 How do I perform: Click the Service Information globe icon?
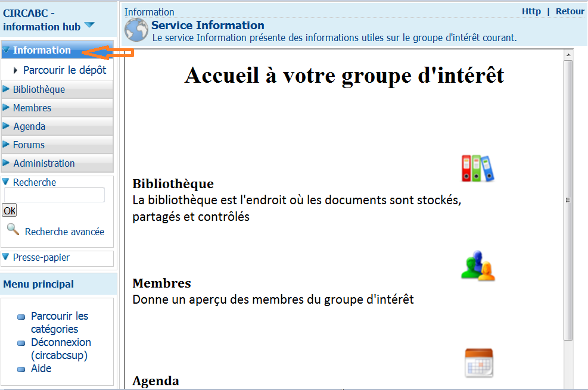pyautogui.click(x=136, y=30)
